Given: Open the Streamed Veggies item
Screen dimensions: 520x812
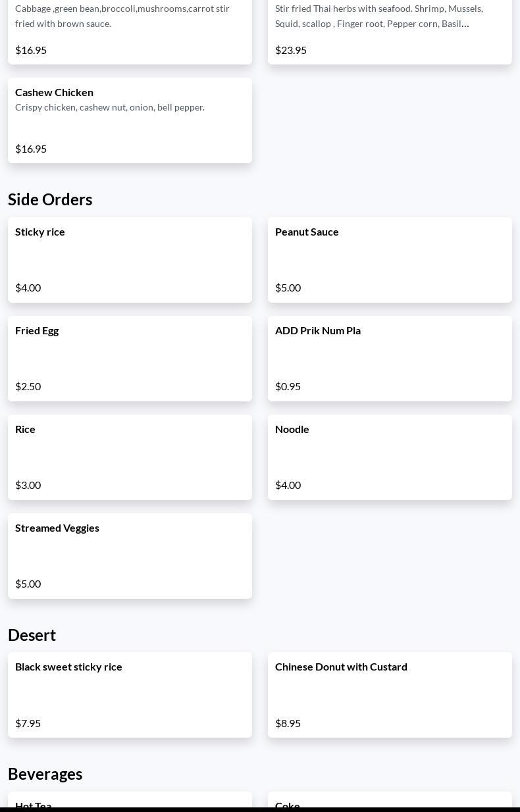Looking at the screenshot, I should point(130,555).
